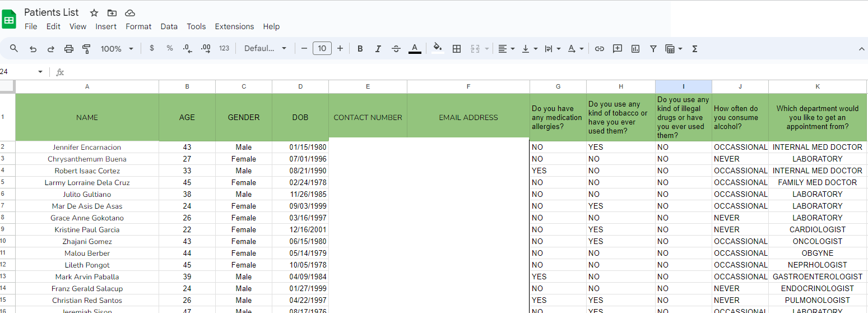868x313 pixels.
Task: Format as currency with dollar icon
Action: (152, 49)
